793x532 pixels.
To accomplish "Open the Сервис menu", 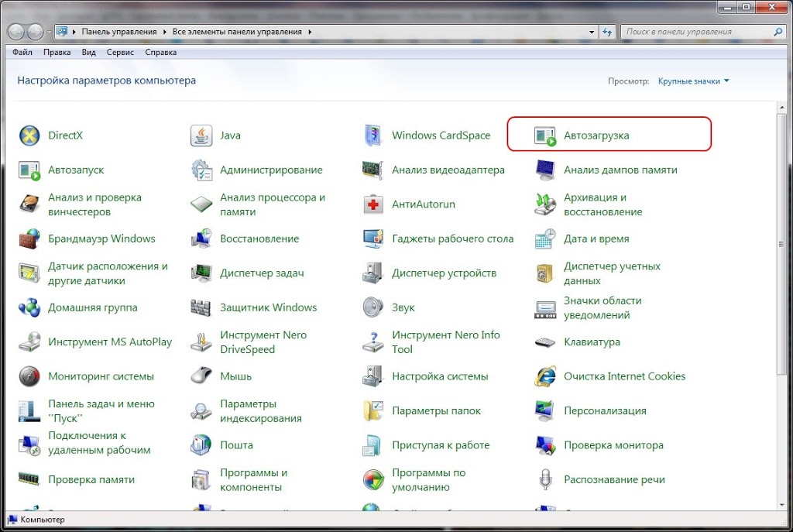I will (120, 52).
